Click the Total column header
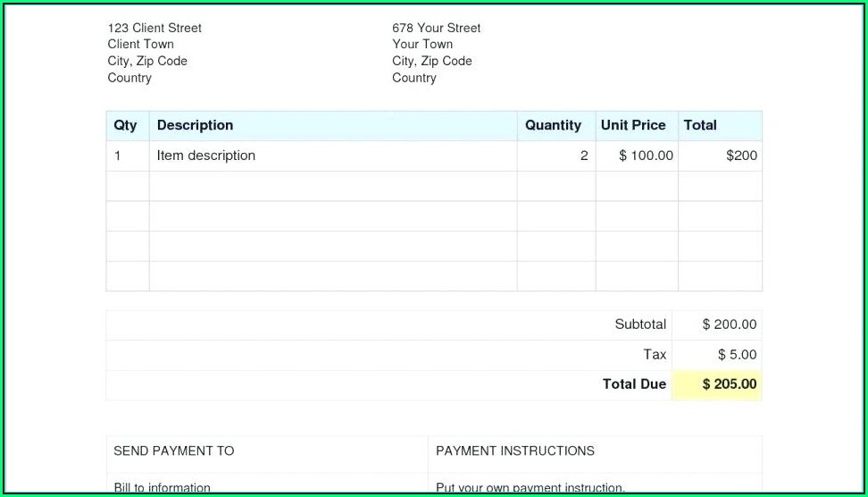The width and height of the screenshot is (868, 497). pyautogui.click(x=700, y=125)
